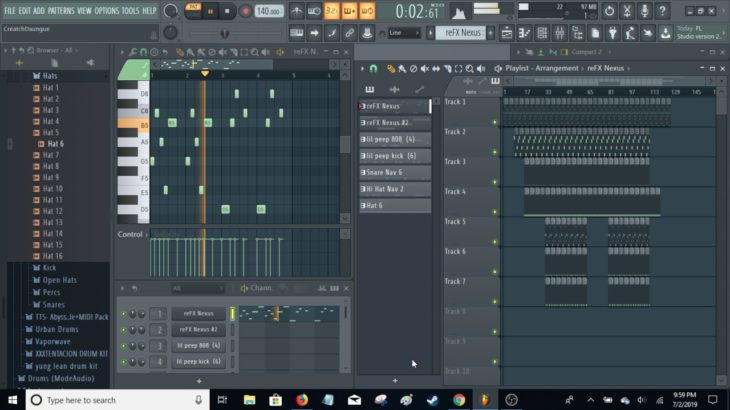This screenshot has width=730, height=410.
Task: Arm recording with the red record button
Action: tap(245, 11)
